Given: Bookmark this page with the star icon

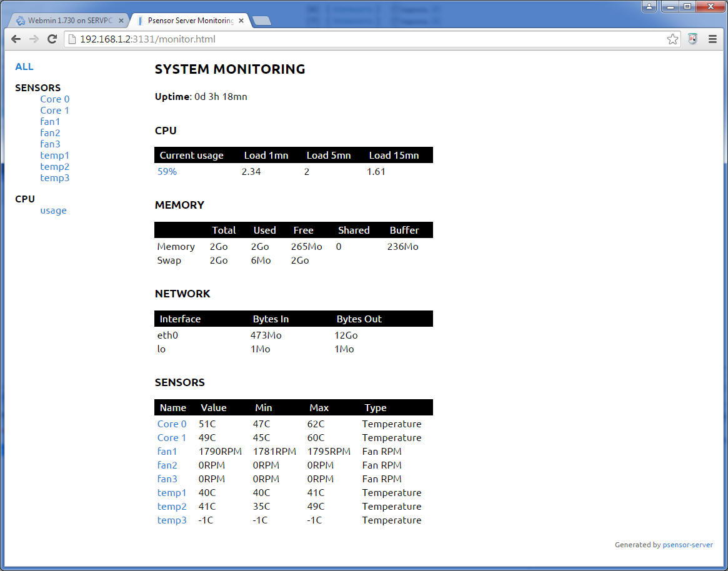Looking at the screenshot, I should [672, 39].
